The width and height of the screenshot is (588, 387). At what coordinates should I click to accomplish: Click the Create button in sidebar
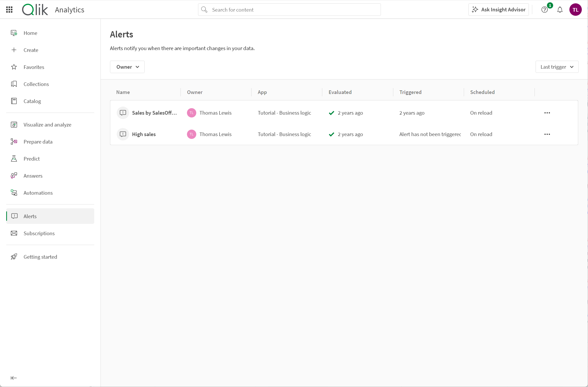tap(31, 50)
